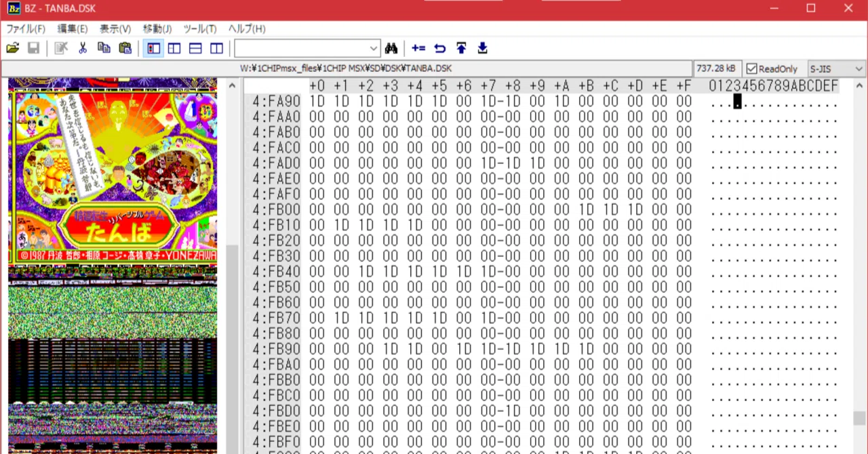Click the Find binoculars icon
This screenshot has height=454, width=868.
391,48
